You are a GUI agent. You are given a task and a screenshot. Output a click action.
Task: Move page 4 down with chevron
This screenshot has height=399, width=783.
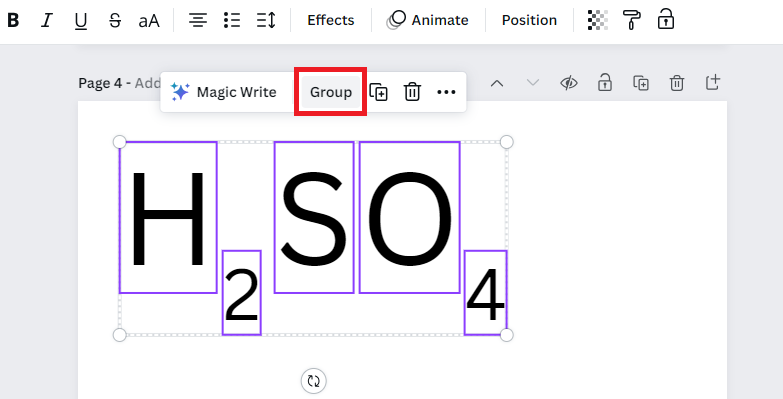pyautogui.click(x=533, y=83)
